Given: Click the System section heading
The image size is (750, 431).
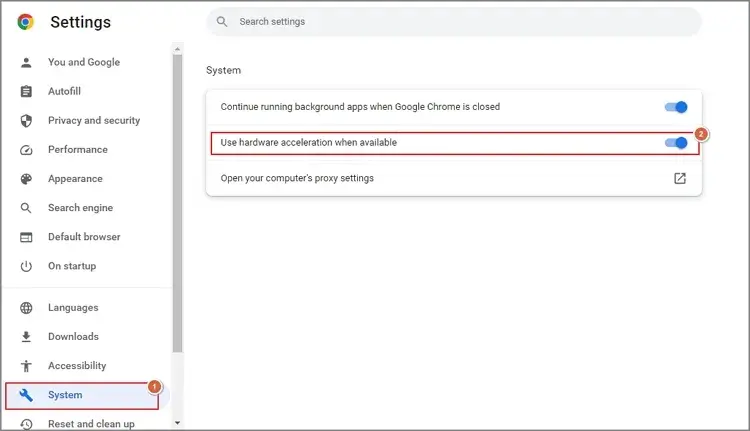Looking at the screenshot, I should 223,70.
